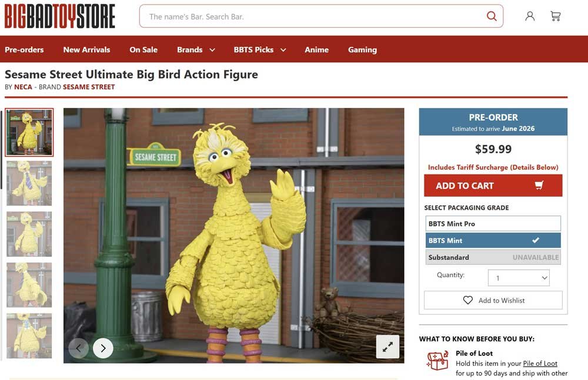The width and height of the screenshot is (588, 380).
Task: Select BBTS Mint packaging grade
Action: click(x=493, y=240)
